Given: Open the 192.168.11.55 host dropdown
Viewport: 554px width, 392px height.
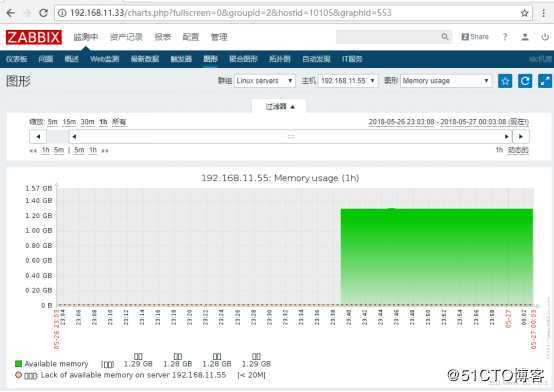Looking at the screenshot, I should pyautogui.click(x=348, y=81).
